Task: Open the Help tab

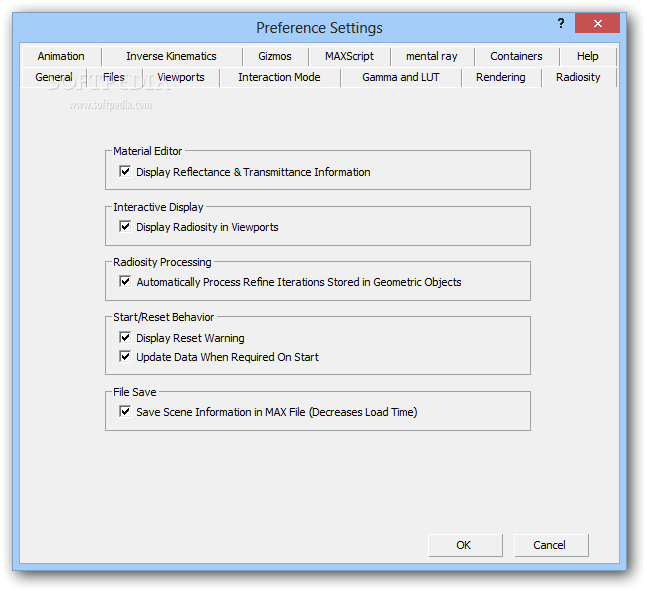Action: pyautogui.click(x=588, y=56)
